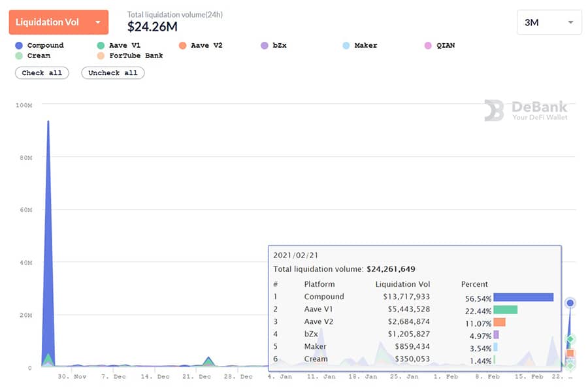Click the 3.54% percent value
This screenshot has height=390, width=588.
(x=480, y=348)
